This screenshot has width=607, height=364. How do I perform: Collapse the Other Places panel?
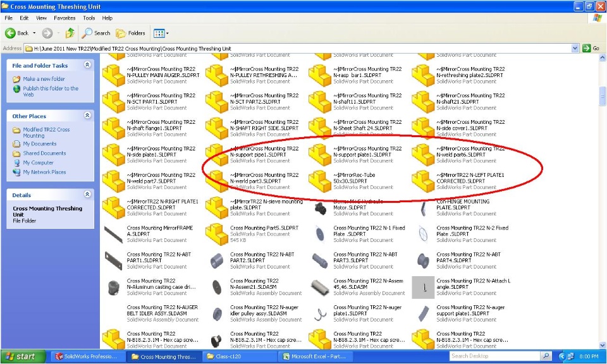pyautogui.click(x=87, y=115)
